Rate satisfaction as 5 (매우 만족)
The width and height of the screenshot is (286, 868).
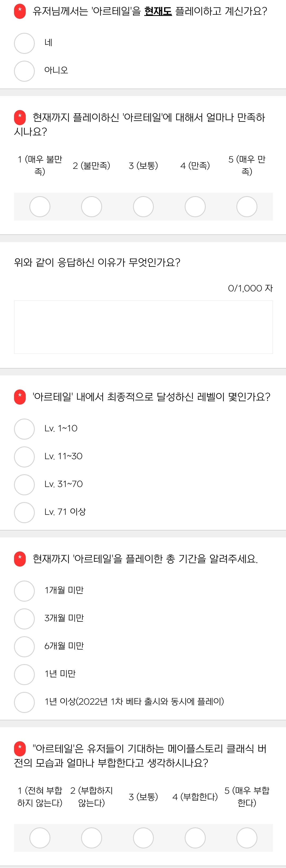(x=247, y=207)
